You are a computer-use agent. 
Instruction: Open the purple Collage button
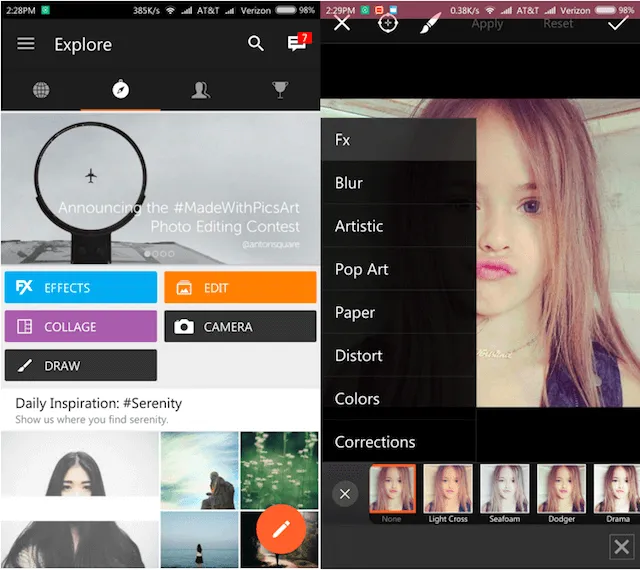pyautogui.click(x=80, y=326)
